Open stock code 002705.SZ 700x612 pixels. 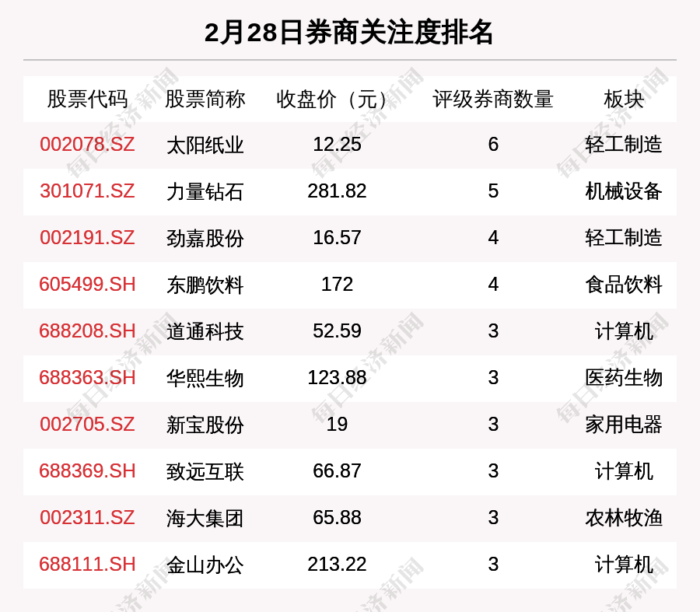click(x=87, y=424)
